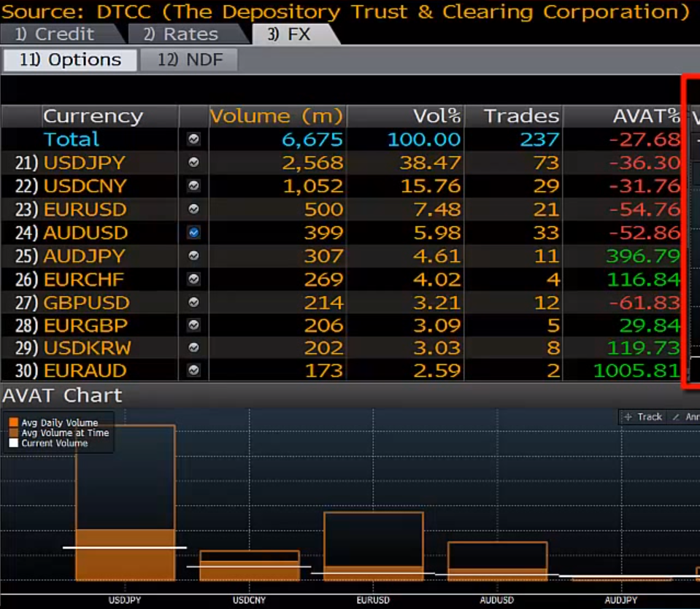Viewport: 700px width, 609px height.
Task: Open the 12) NDF sub-tab
Action: point(189,60)
